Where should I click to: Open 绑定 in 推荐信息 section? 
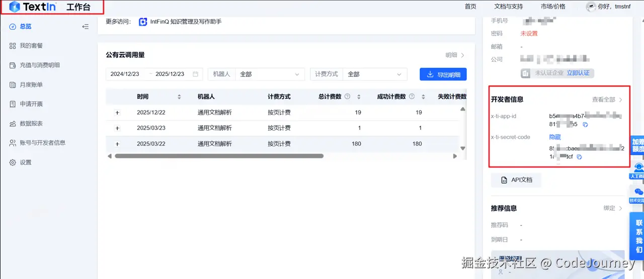pyautogui.click(x=613, y=208)
